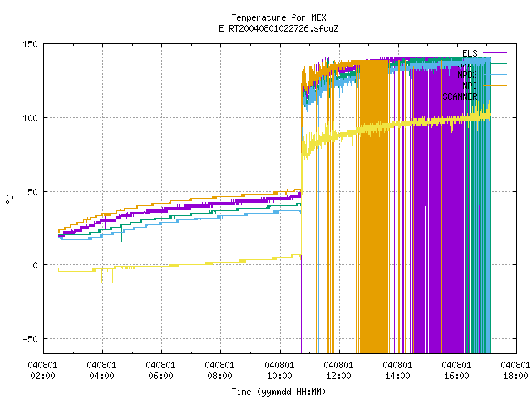Screen dimensions: 532x399
Task: Click the '°C' y-axis unit label
Action: (x=10, y=199)
